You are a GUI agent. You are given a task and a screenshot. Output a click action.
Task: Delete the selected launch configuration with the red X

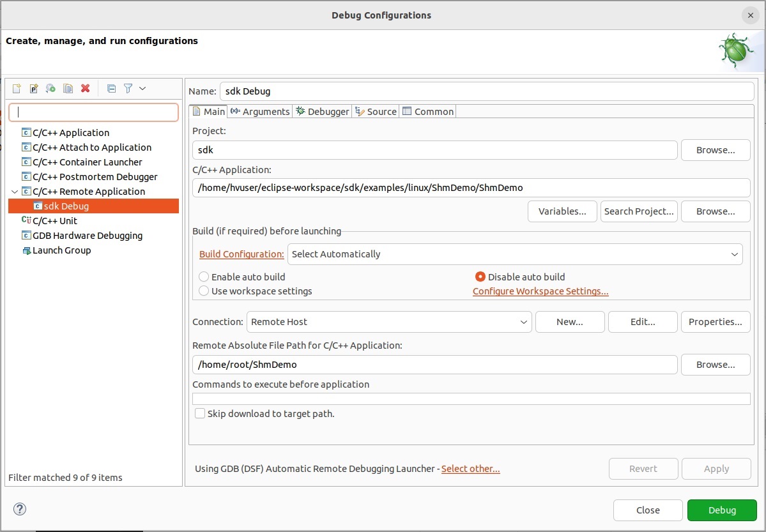pos(85,89)
